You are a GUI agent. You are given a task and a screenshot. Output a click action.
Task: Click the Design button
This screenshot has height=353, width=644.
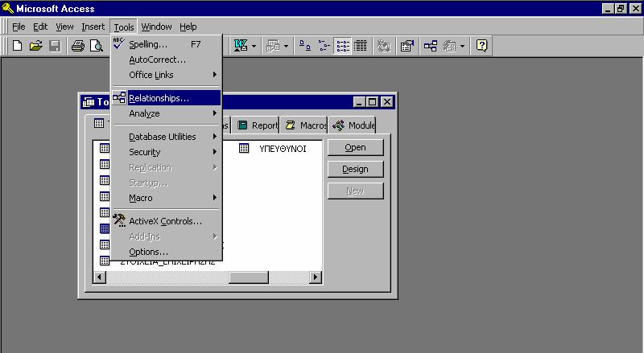tap(355, 169)
